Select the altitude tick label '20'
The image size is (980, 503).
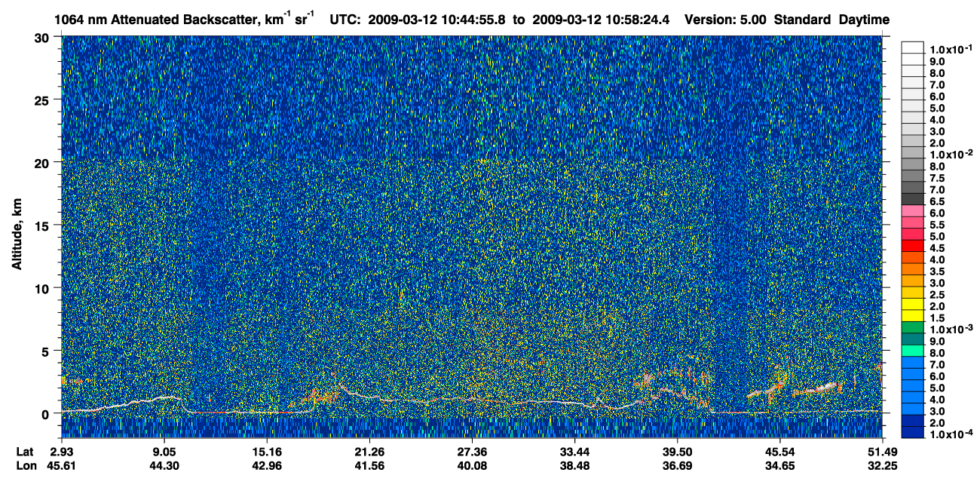44,162
